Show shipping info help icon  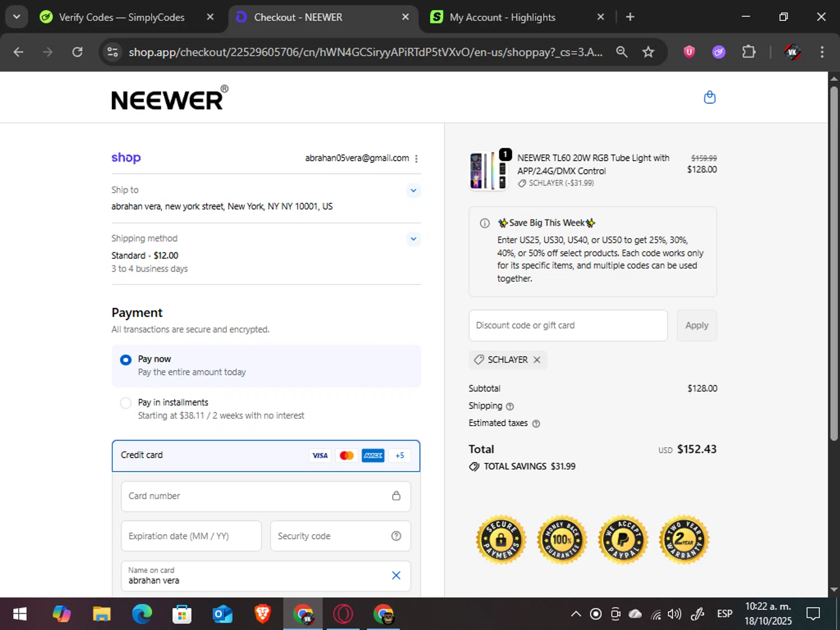510,407
